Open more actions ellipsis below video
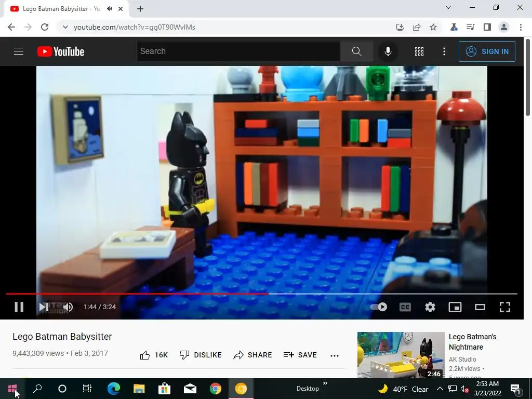This screenshot has height=399, width=532. coord(335,355)
